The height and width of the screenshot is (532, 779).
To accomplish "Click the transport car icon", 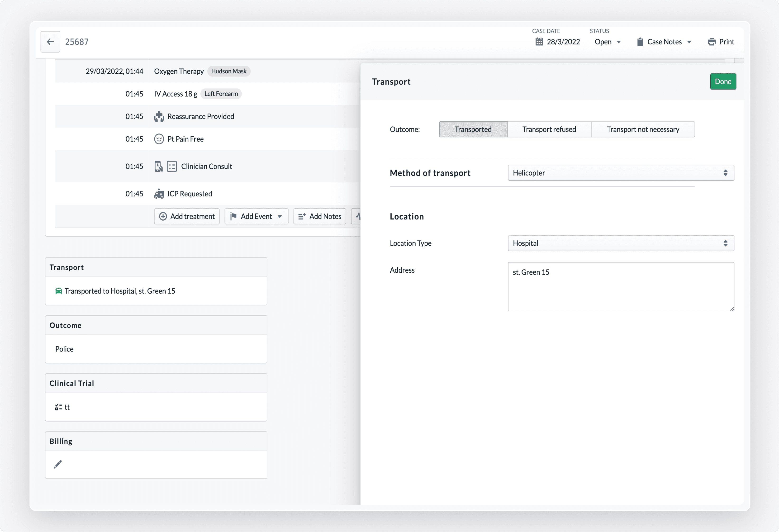I will [x=59, y=291].
